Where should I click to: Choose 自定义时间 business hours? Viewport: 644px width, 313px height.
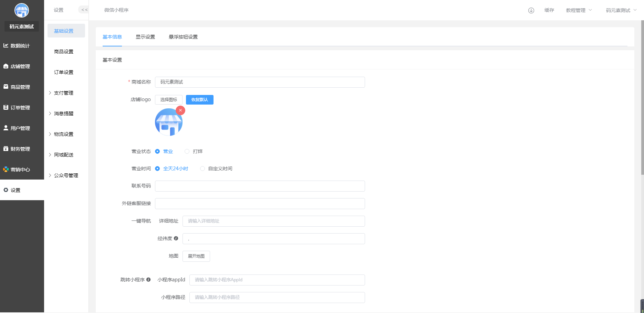[216, 169]
